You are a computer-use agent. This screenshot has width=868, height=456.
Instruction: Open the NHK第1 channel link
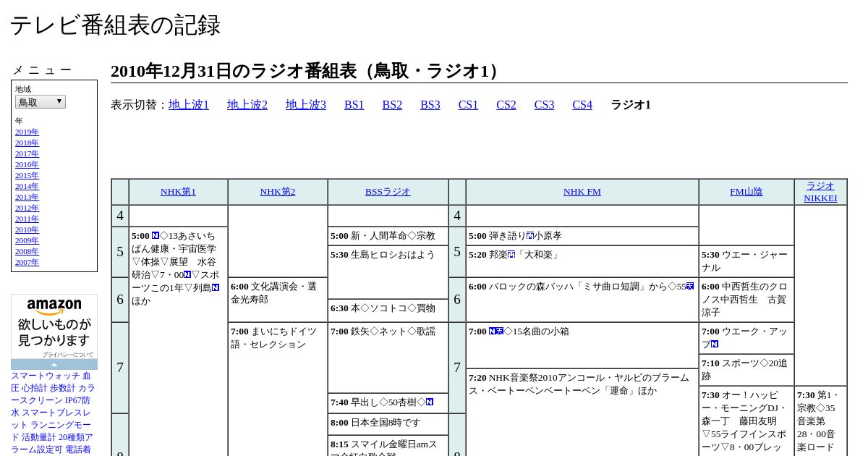[x=178, y=192]
